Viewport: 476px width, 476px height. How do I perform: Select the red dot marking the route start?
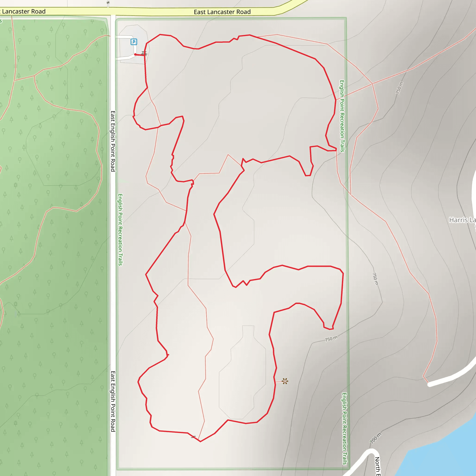(135, 55)
